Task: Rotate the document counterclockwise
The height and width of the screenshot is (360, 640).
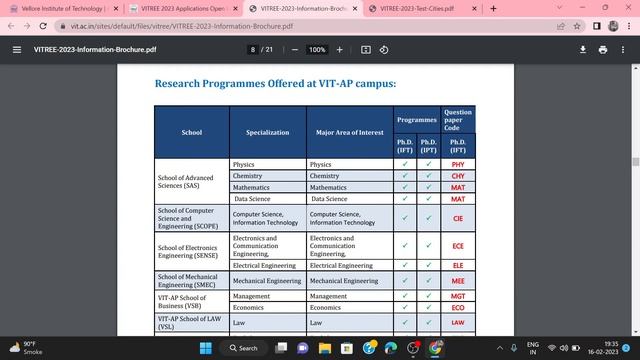Action: (x=384, y=50)
